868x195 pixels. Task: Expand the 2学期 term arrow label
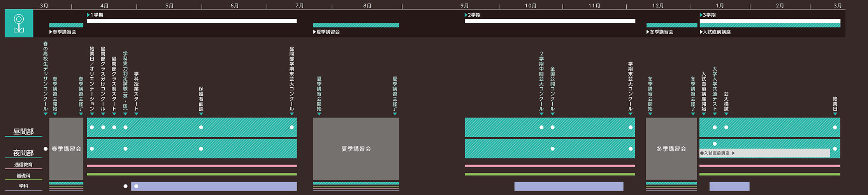click(473, 15)
